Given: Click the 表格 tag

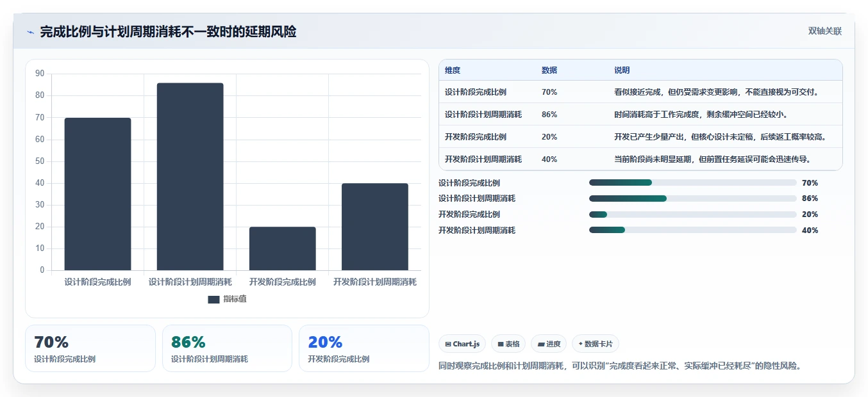Looking at the screenshot, I should coord(508,344).
